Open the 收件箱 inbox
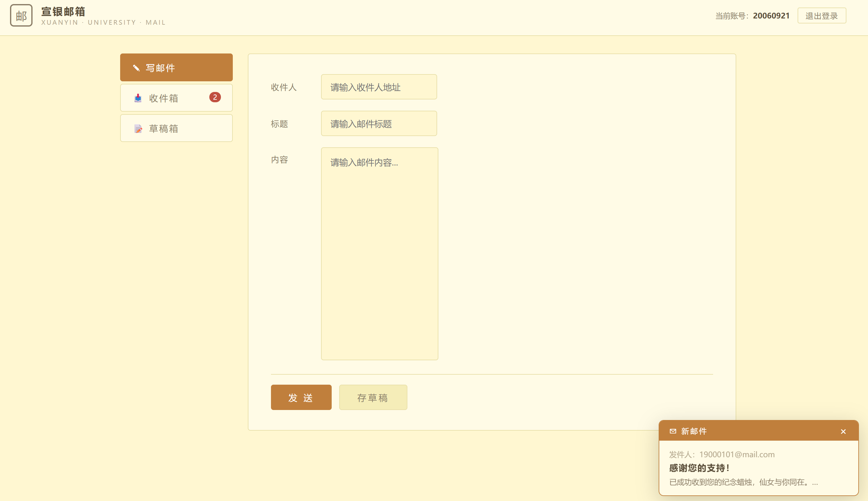The height and width of the screenshot is (501, 868). tap(176, 98)
